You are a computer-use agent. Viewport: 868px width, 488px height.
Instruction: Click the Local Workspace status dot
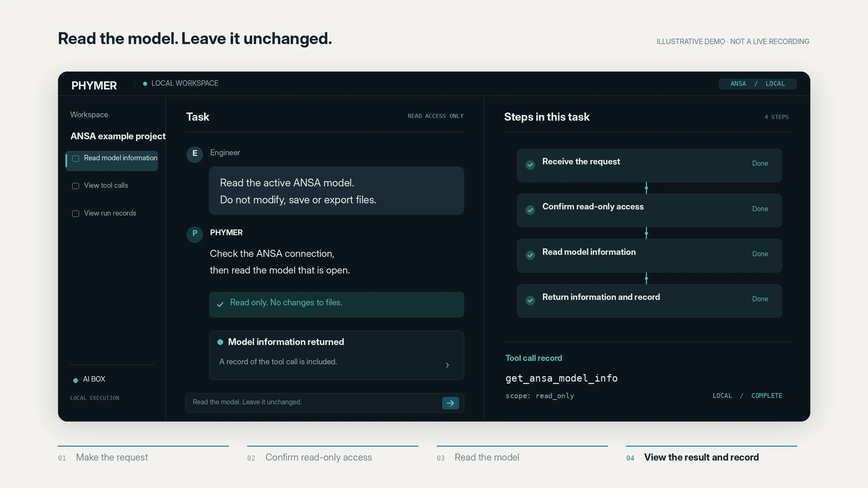click(x=145, y=84)
